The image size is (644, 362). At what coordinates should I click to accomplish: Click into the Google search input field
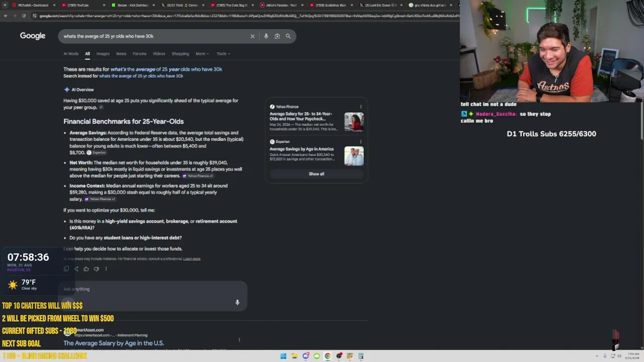pos(153,36)
